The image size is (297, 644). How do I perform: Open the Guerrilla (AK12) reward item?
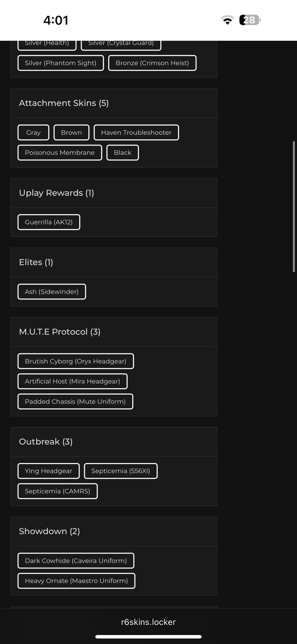(49, 222)
